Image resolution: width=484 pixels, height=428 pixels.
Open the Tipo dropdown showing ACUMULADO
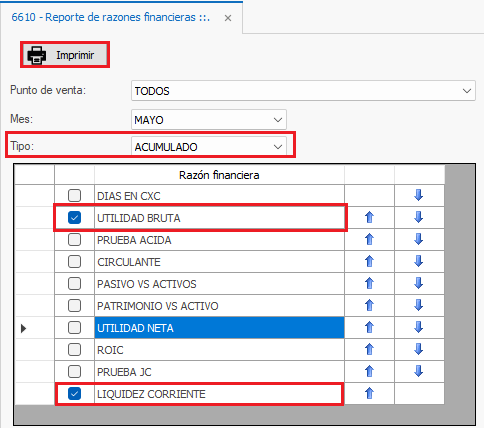pyautogui.click(x=209, y=146)
